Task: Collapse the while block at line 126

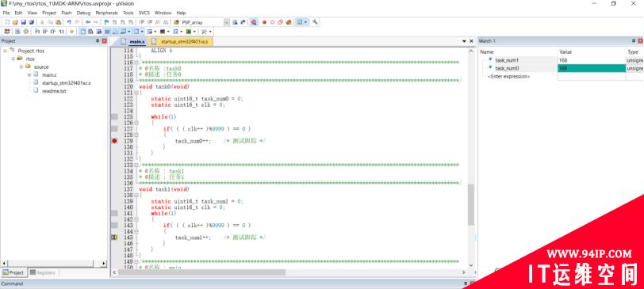Action: coord(136,123)
